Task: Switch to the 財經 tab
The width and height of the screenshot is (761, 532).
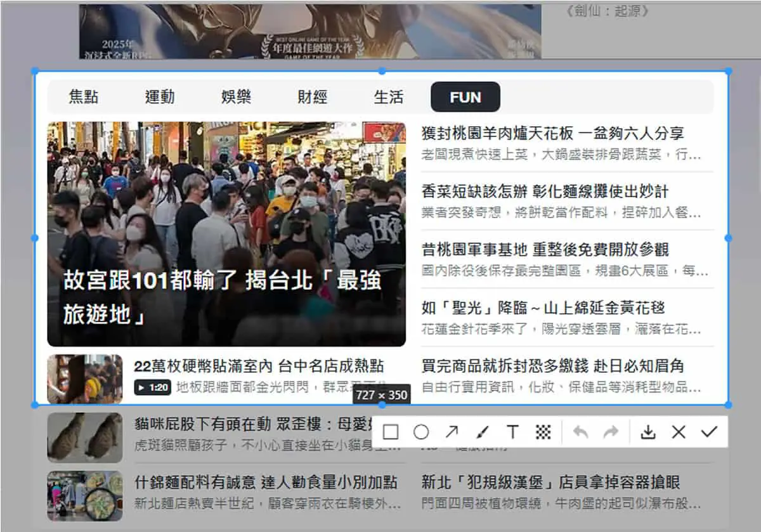Action: pos(313,97)
